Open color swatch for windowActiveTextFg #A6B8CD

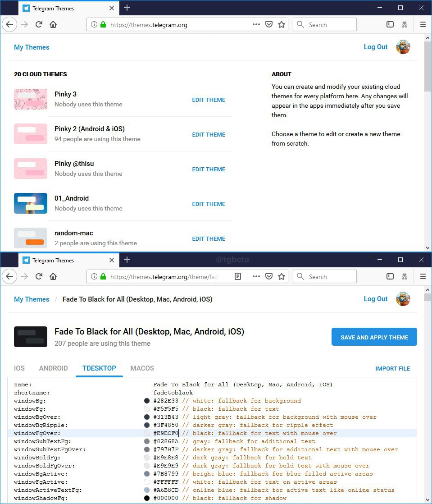coord(147,490)
